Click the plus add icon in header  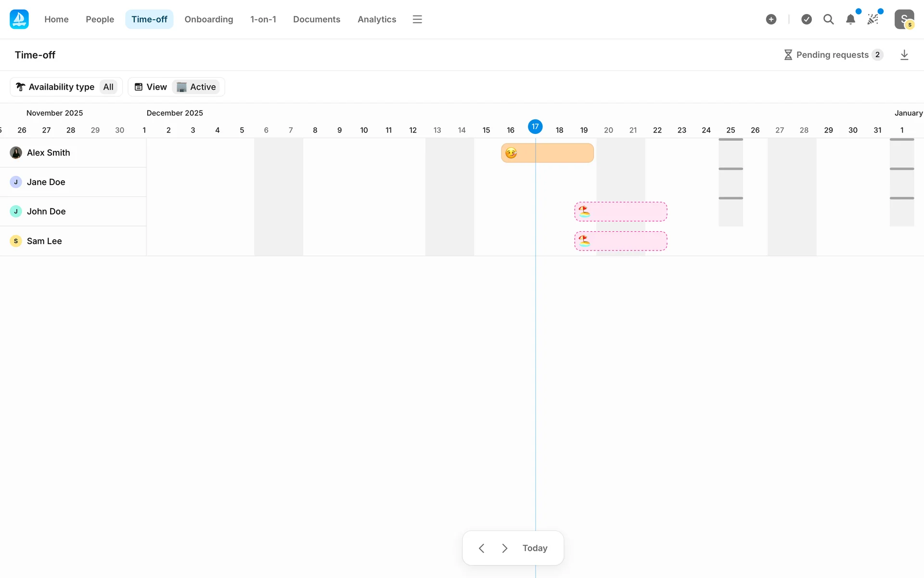pyautogui.click(x=771, y=19)
